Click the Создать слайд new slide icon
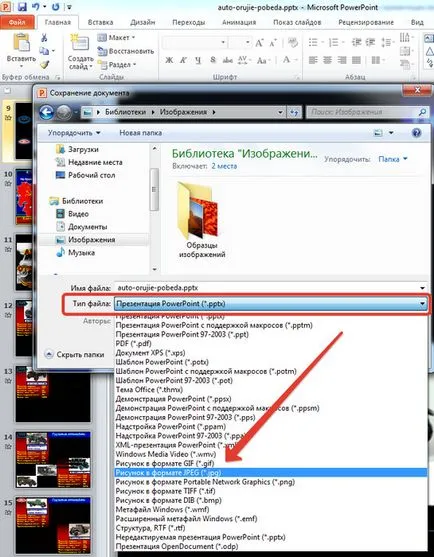The width and height of the screenshot is (434, 557). coord(80,43)
